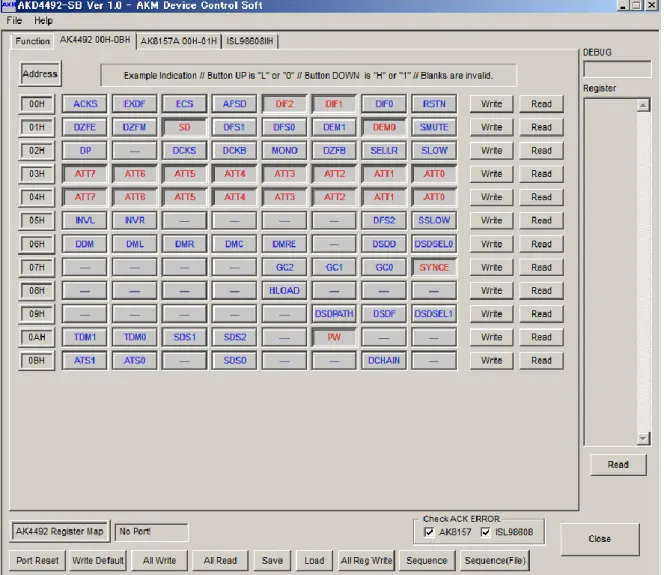Image resolution: width=664 pixels, height=575 pixels.
Task: Toggle the DSDPATH bit button
Action: pos(334,314)
